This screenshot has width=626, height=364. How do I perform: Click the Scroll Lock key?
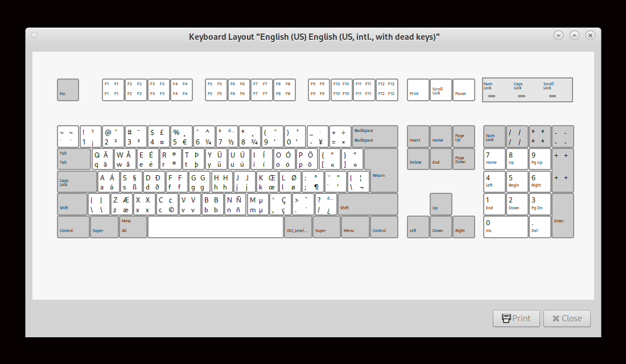[440, 90]
